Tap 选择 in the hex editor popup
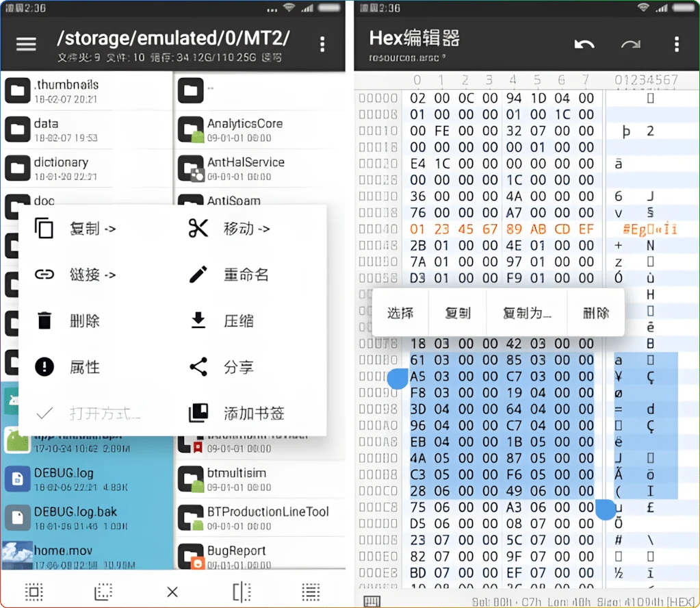 coord(400,312)
